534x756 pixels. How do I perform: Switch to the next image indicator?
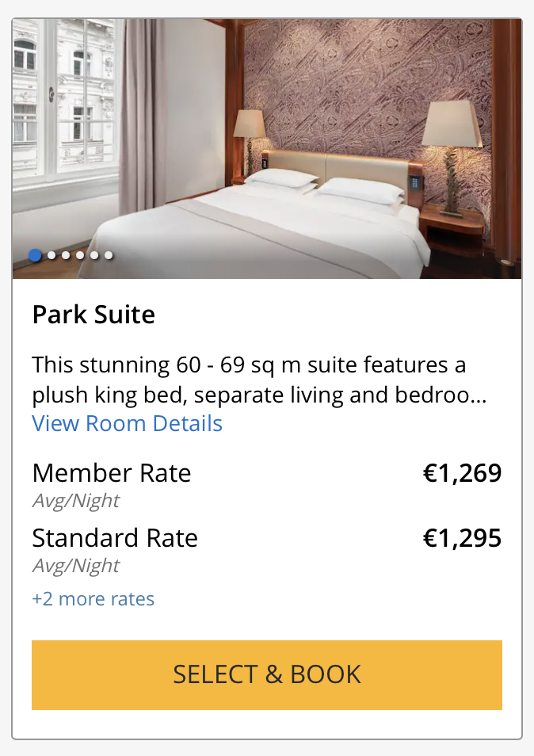(51, 255)
